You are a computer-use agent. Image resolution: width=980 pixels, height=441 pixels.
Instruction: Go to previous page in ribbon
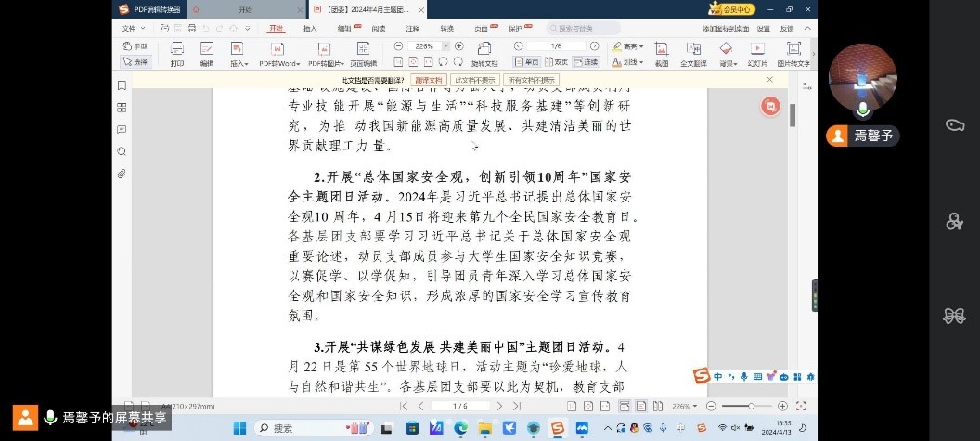tap(518, 45)
